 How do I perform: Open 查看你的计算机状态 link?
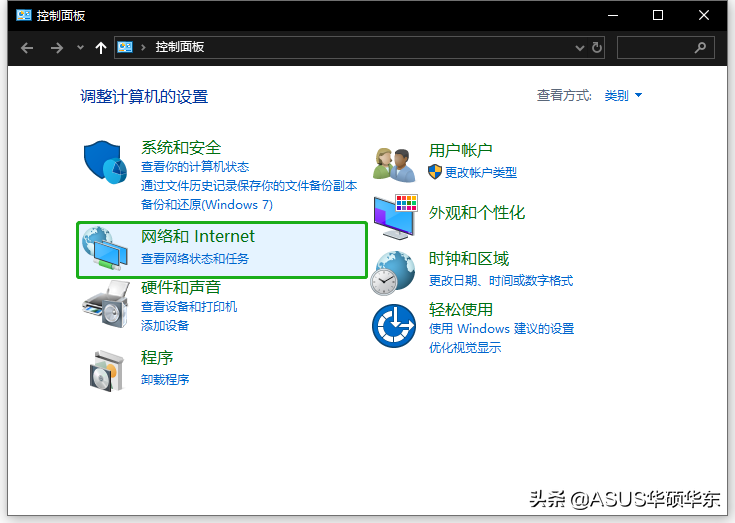[195, 167]
